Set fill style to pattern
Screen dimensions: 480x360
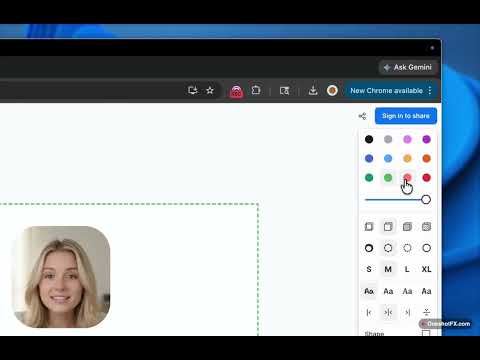coord(426,227)
